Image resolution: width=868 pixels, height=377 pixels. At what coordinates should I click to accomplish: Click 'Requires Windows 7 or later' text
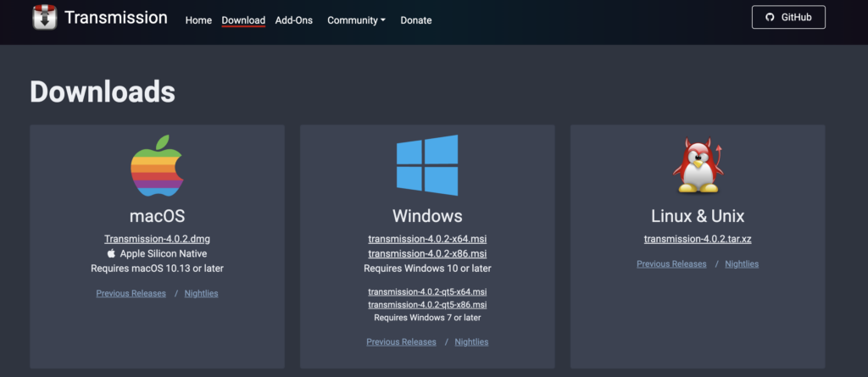[427, 318]
